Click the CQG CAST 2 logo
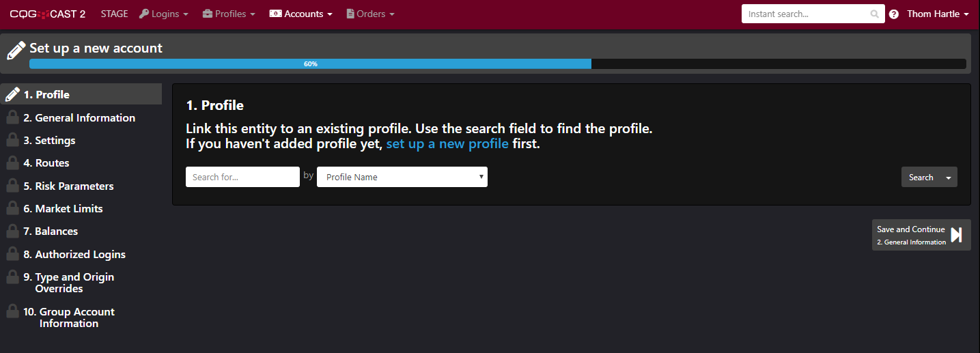980x353 pixels. click(x=48, y=14)
